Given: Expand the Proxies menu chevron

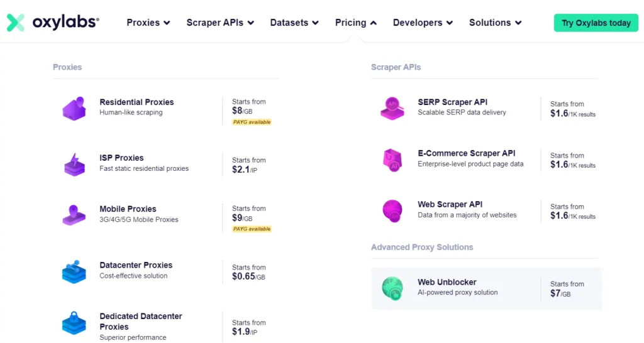Looking at the screenshot, I should 167,23.
